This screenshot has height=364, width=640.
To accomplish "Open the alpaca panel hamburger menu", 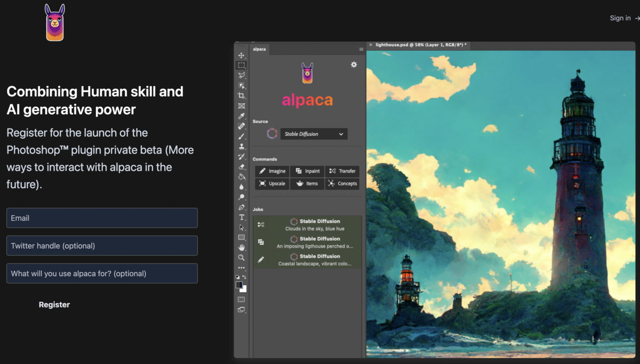I will 361,49.
